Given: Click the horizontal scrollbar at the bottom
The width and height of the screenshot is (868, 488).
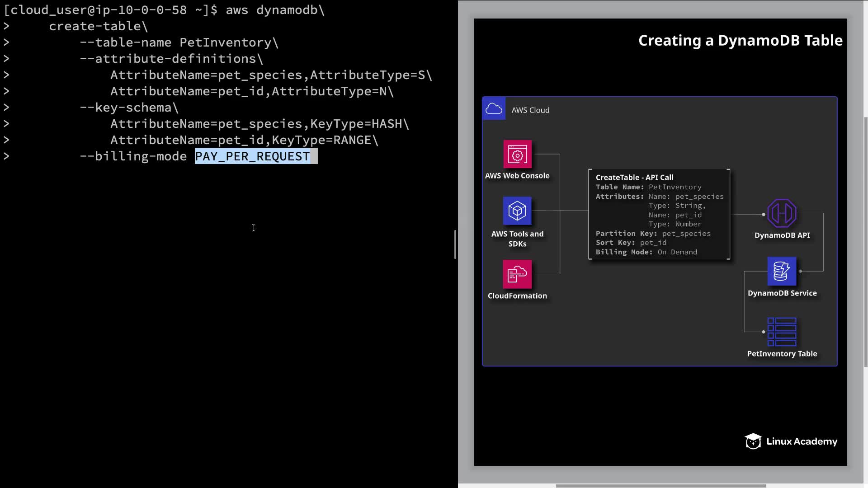Looking at the screenshot, I should 660,486.
